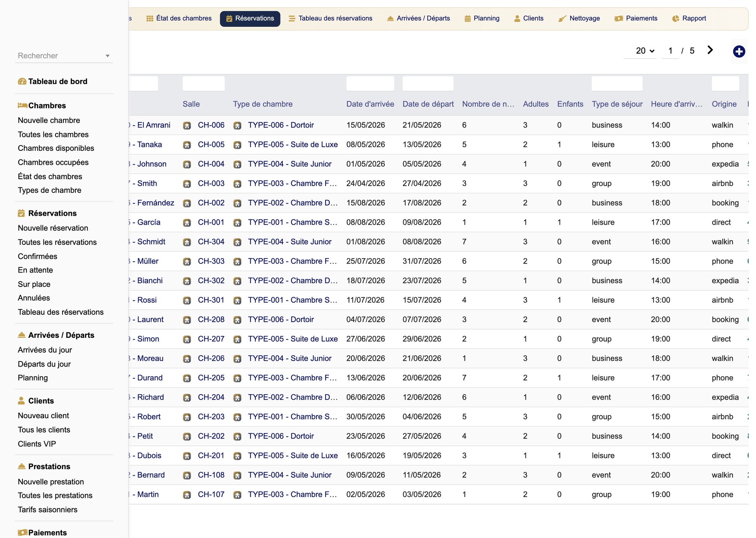This screenshot has height=538, width=756.
Task: Open Arrivées / Départs tab
Action: click(418, 18)
